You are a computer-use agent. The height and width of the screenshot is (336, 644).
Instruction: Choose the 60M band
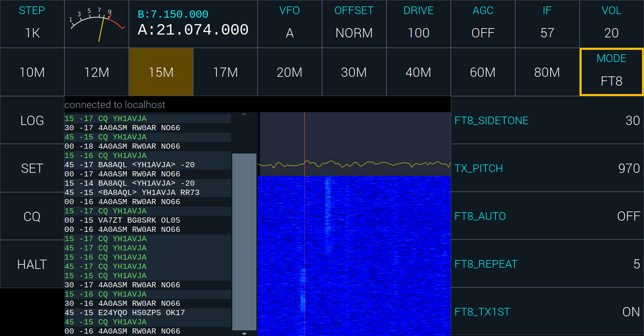coord(483,72)
